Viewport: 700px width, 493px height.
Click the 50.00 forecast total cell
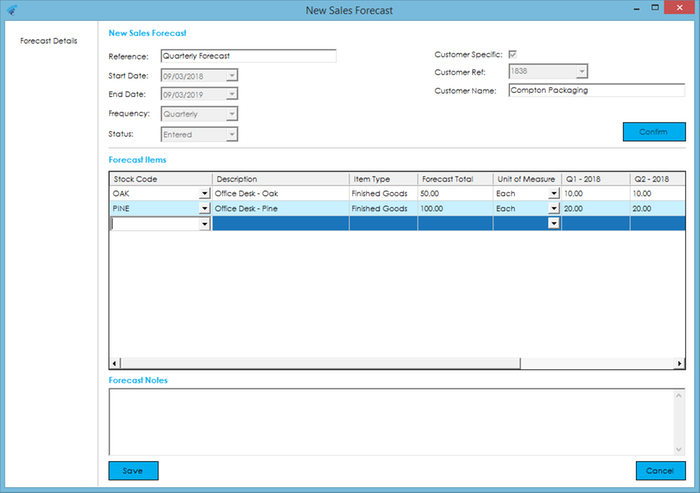click(455, 193)
